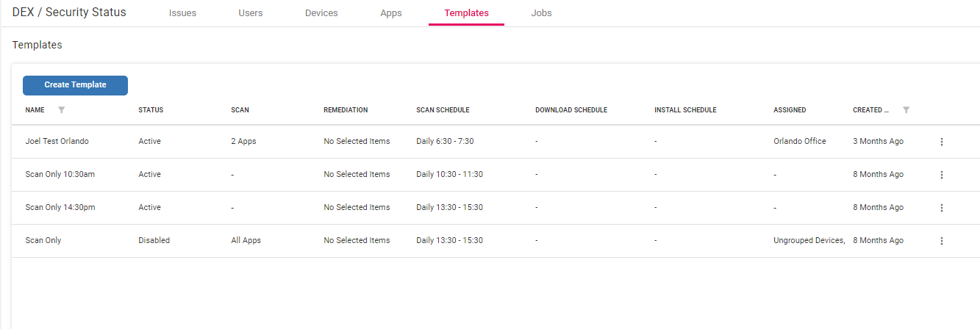
Task: Open three-dot menu for Scan Only 10:30am
Action: click(942, 175)
